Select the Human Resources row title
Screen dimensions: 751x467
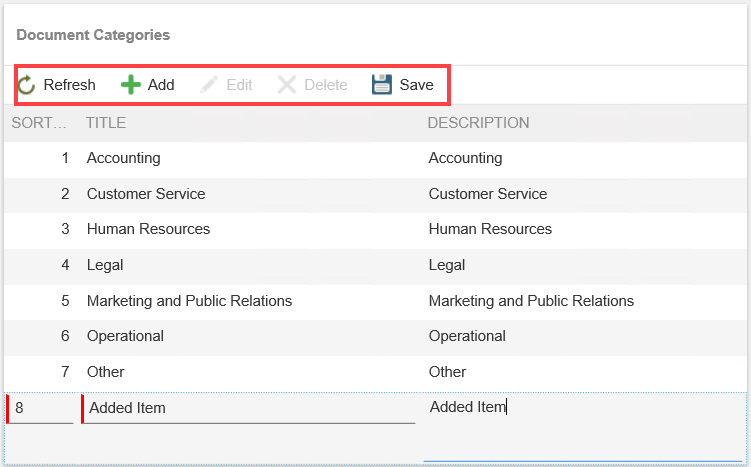(x=148, y=229)
